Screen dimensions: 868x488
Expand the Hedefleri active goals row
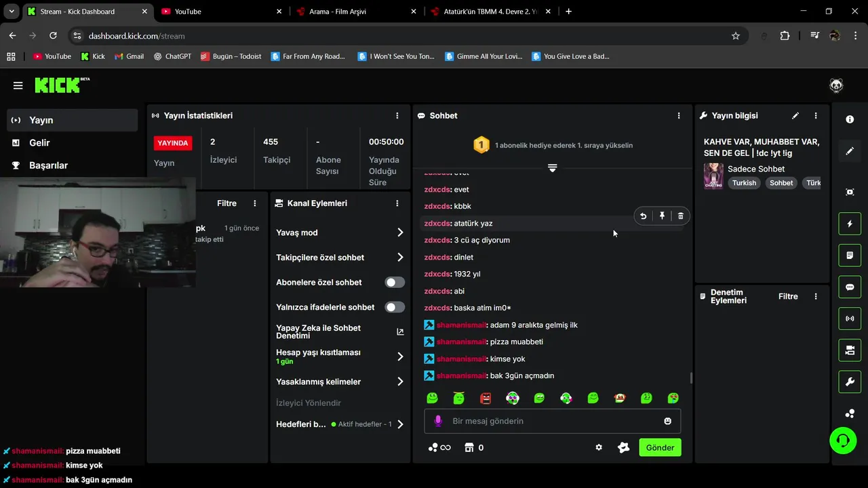[x=340, y=424]
